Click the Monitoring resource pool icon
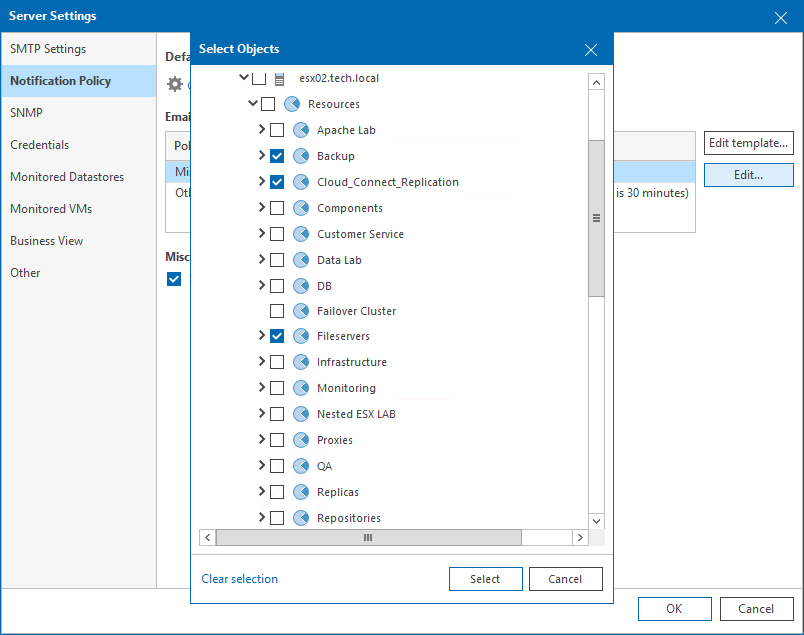The height and width of the screenshot is (635, 804). (301, 388)
